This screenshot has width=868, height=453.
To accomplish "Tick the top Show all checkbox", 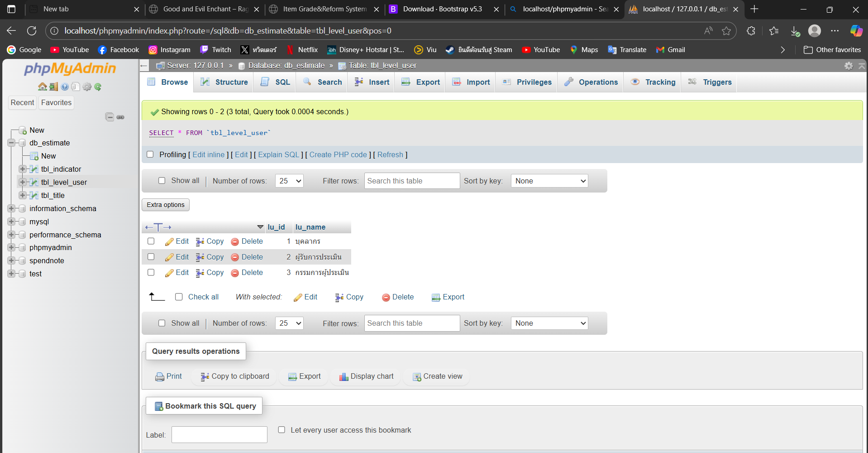I will 162,181.
